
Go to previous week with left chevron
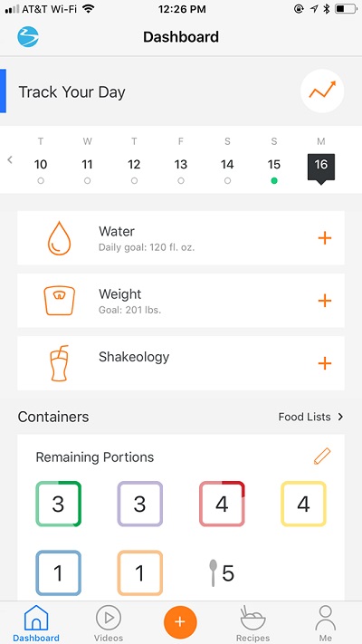(10, 159)
